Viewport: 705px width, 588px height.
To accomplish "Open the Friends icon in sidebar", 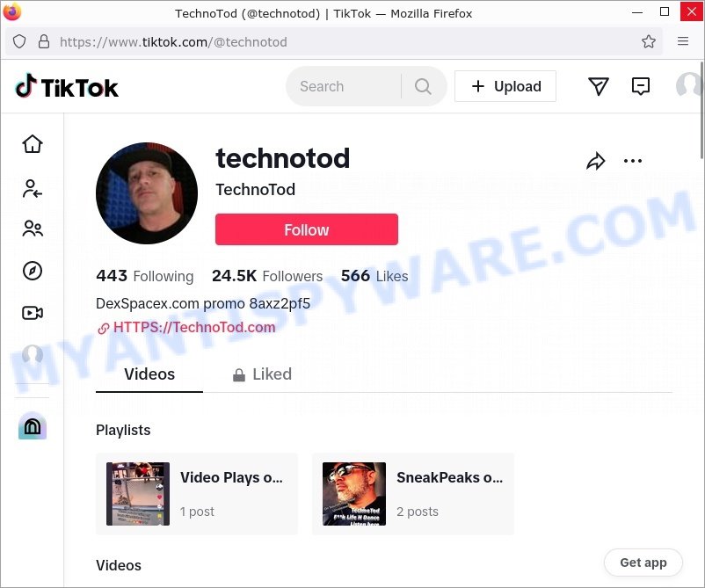I will (33, 229).
